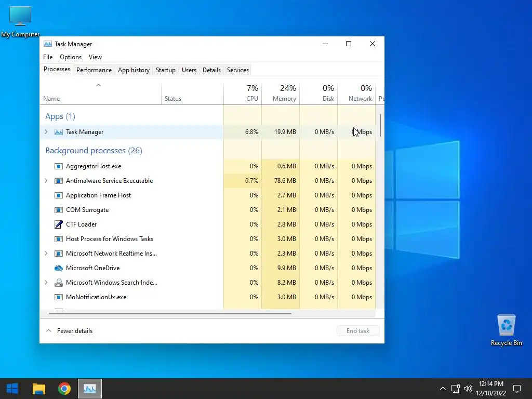The width and height of the screenshot is (532, 399).
Task: Click the horizontal scrollbar thumb
Action: coord(170,313)
